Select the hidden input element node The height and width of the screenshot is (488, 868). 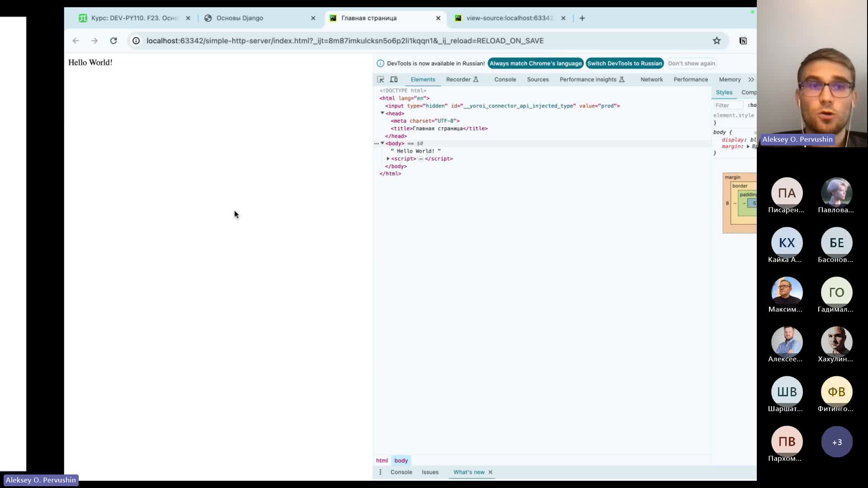point(502,106)
